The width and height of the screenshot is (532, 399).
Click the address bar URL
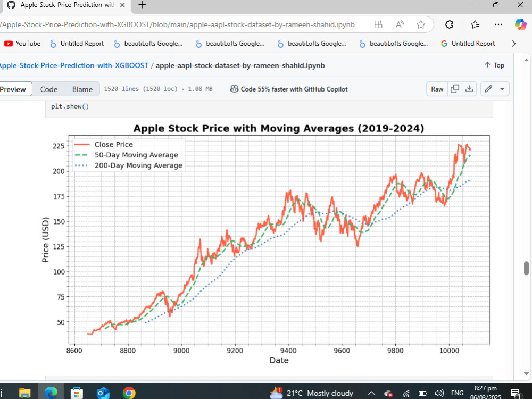pyautogui.click(x=177, y=24)
